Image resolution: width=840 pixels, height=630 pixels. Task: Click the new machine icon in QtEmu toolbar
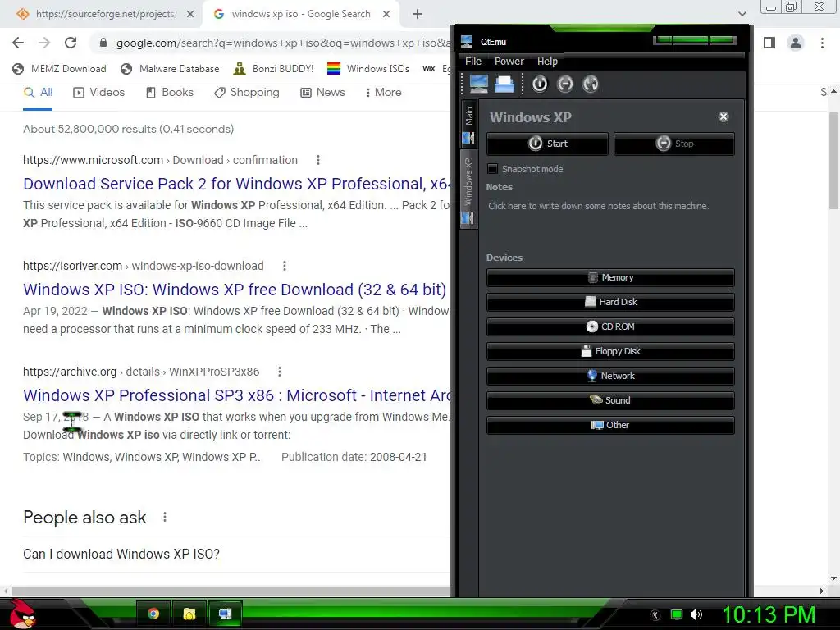[x=479, y=84]
